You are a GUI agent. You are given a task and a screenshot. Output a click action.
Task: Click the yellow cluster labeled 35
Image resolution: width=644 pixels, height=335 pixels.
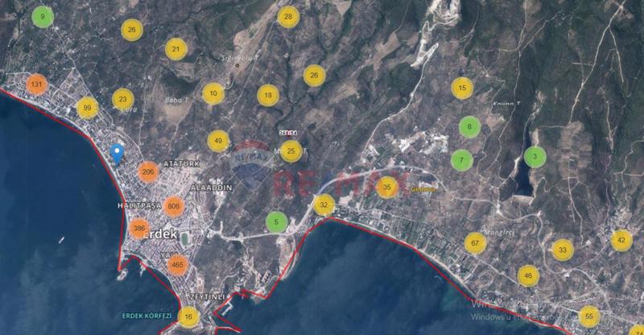point(387,187)
